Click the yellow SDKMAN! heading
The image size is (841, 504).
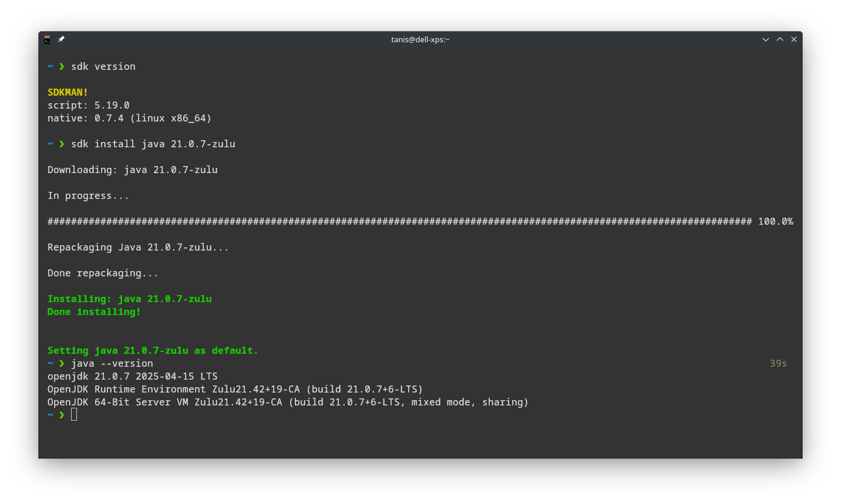[68, 92]
